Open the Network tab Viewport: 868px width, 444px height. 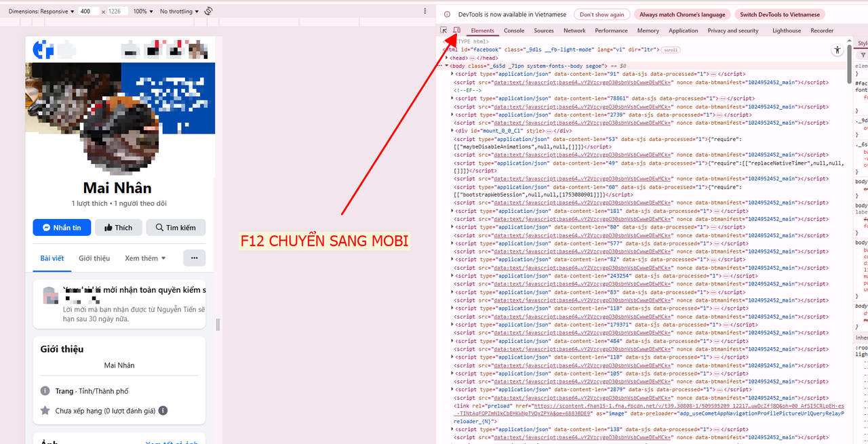(574, 31)
